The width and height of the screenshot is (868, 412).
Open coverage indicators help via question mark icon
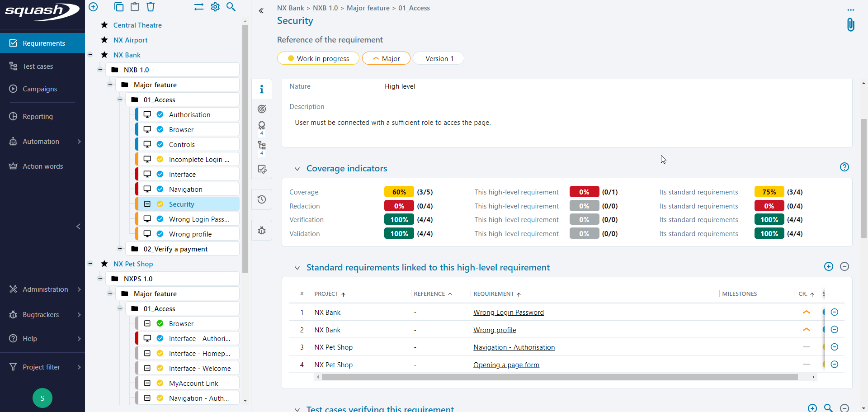(x=845, y=167)
